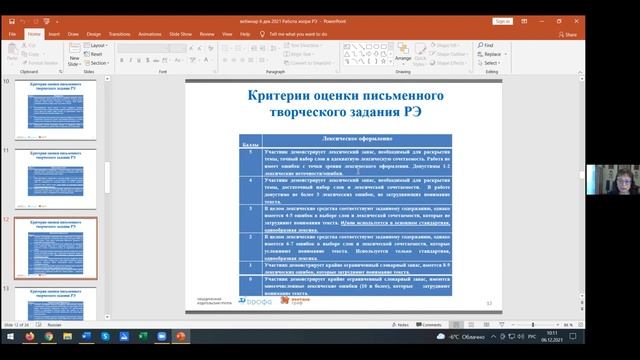The height and width of the screenshot is (360, 640).
Task: Open Windows notification center
Action: [573, 337]
